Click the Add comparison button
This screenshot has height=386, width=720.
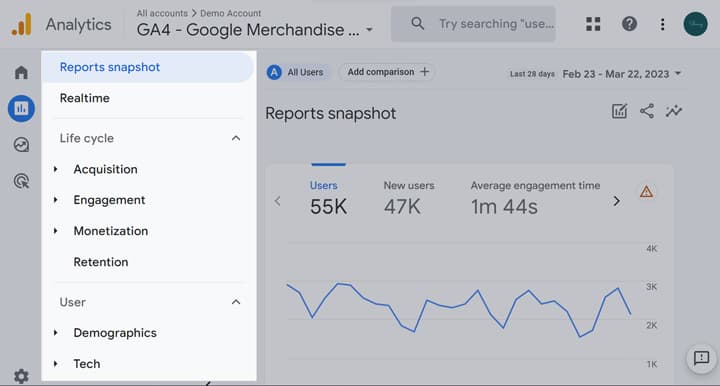pyautogui.click(x=387, y=72)
